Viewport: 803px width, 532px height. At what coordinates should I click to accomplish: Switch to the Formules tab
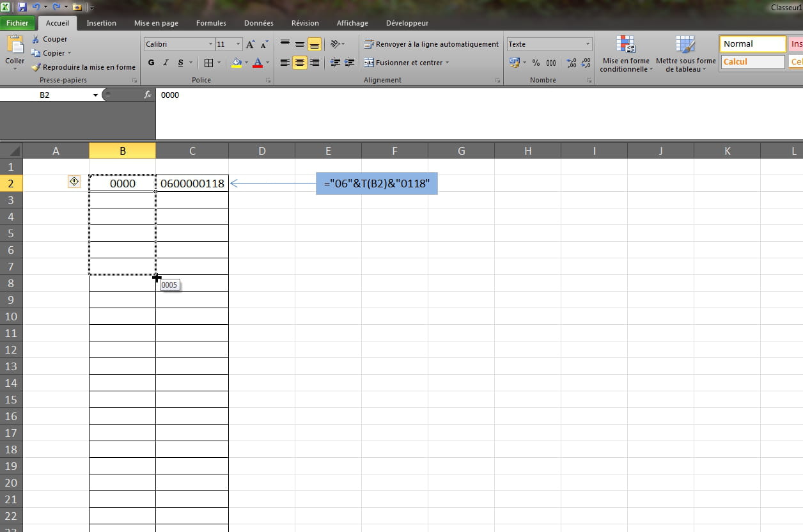[211, 23]
